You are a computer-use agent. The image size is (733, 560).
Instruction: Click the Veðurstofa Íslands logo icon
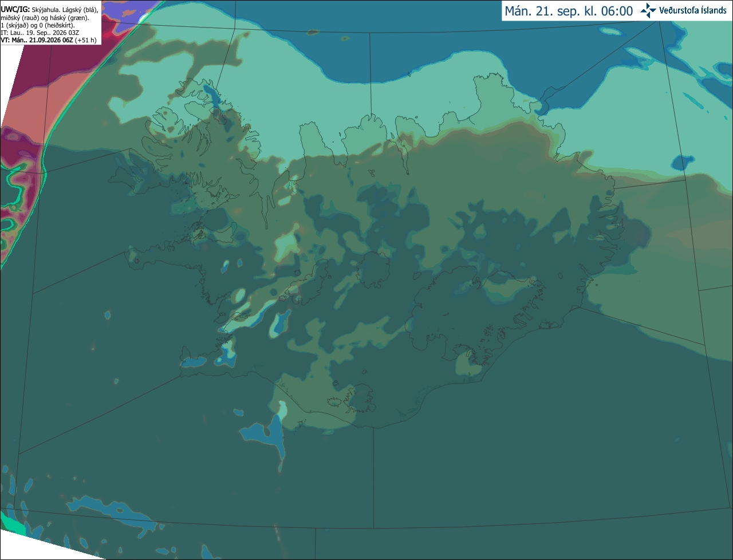pyautogui.click(x=648, y=10)
